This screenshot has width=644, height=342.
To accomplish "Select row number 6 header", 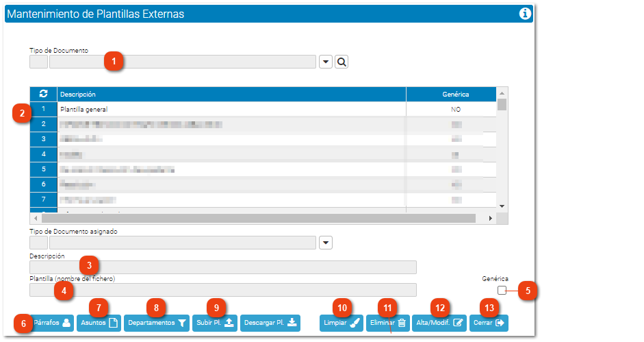I will [44, 184].
